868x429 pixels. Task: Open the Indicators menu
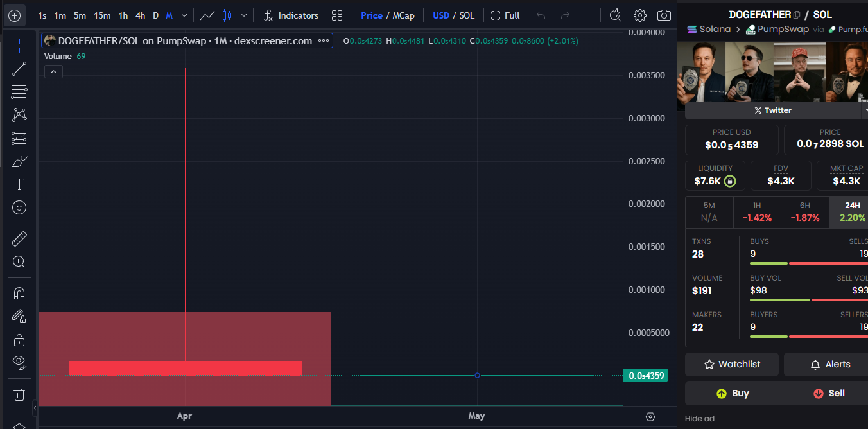pyautogui.click(x=291, y=15)
